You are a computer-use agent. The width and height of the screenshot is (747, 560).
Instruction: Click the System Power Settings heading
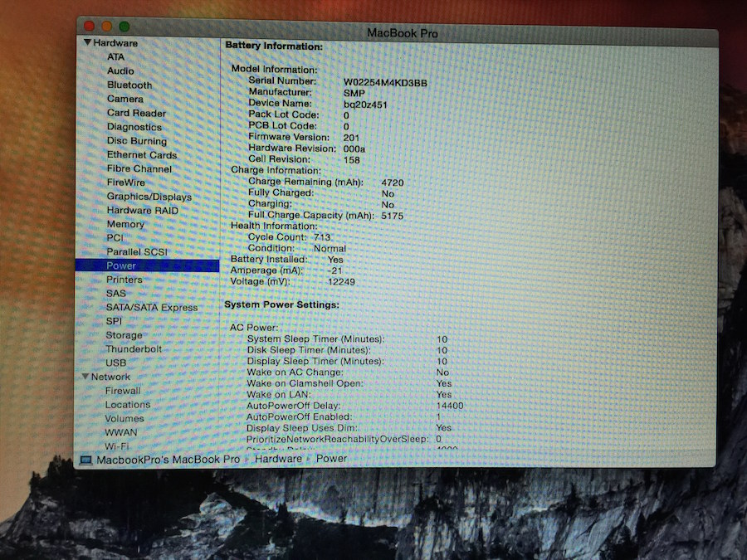[x=281, y=304]
